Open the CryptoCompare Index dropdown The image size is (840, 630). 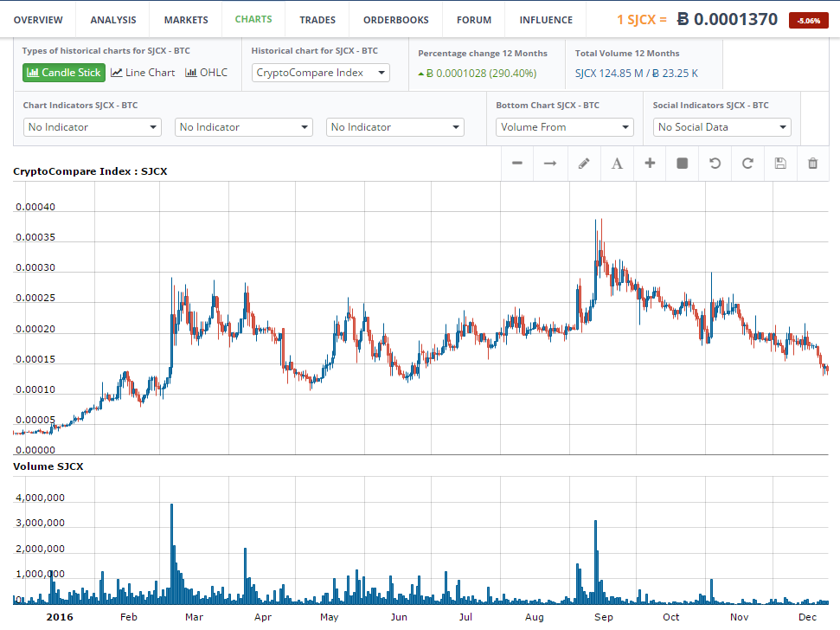click(x=321, y=73)
